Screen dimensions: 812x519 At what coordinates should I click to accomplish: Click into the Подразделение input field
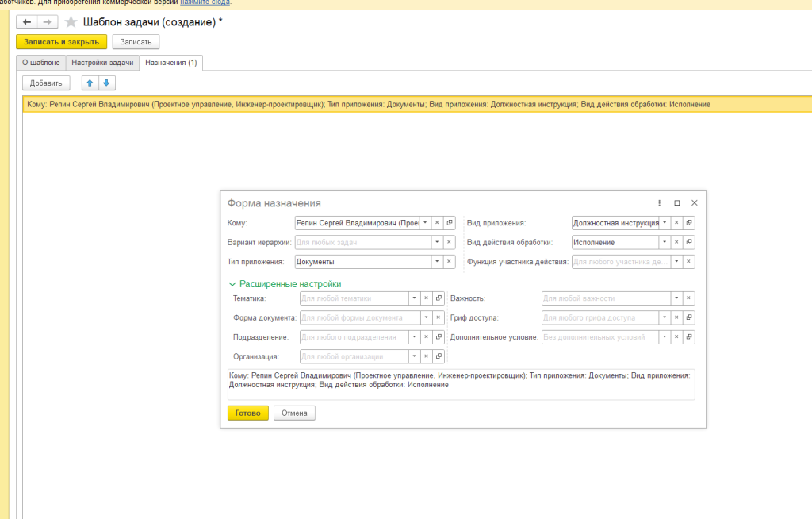pyautogui.click(x=353, y=337)
